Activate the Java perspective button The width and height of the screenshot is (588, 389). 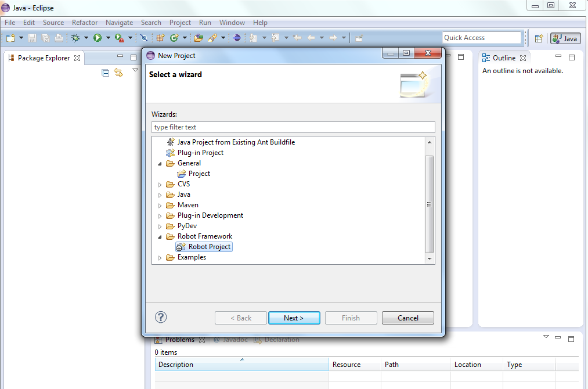tap(564, 38)
